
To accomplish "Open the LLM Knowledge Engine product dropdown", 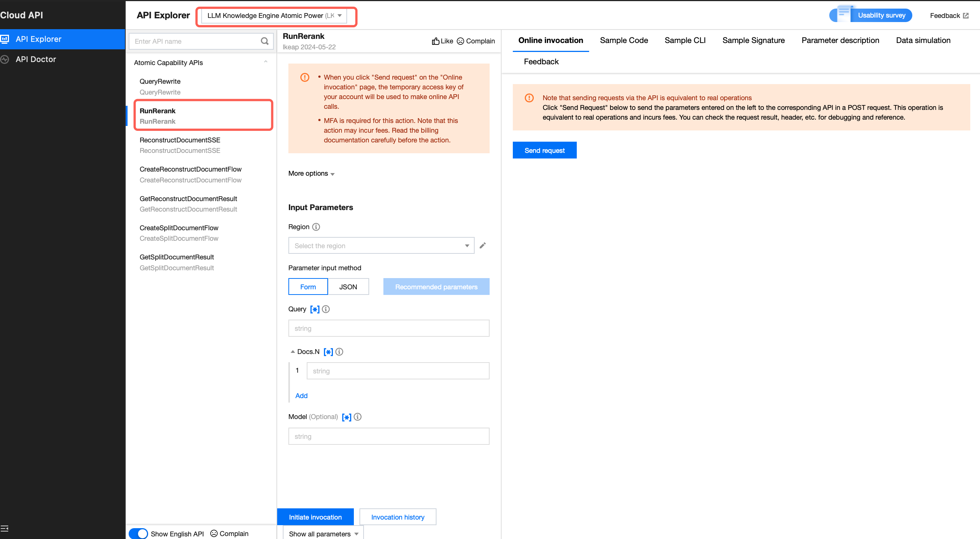I will point(274,16).
